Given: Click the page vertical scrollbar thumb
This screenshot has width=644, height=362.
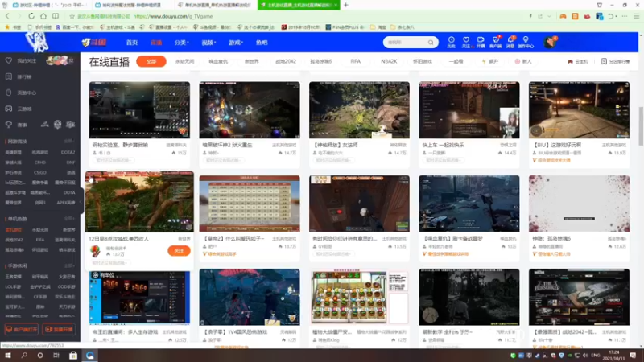Looking at the screenshot, I should click(x=640, y=125).
